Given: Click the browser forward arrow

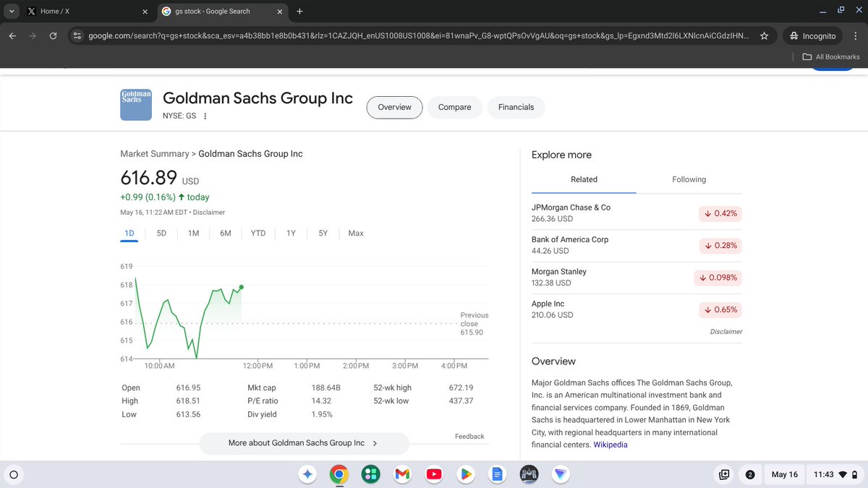Looking at the screenshot, I should tap(33, 35).
